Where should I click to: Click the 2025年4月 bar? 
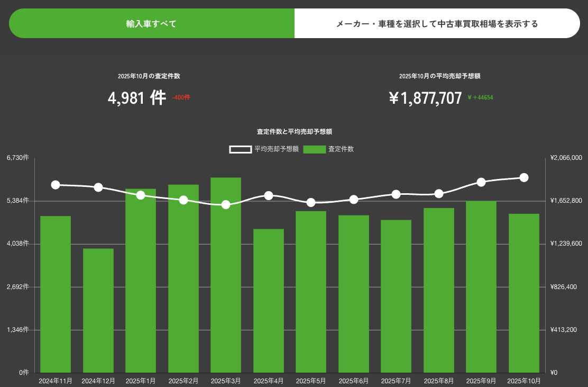[269, 301]
